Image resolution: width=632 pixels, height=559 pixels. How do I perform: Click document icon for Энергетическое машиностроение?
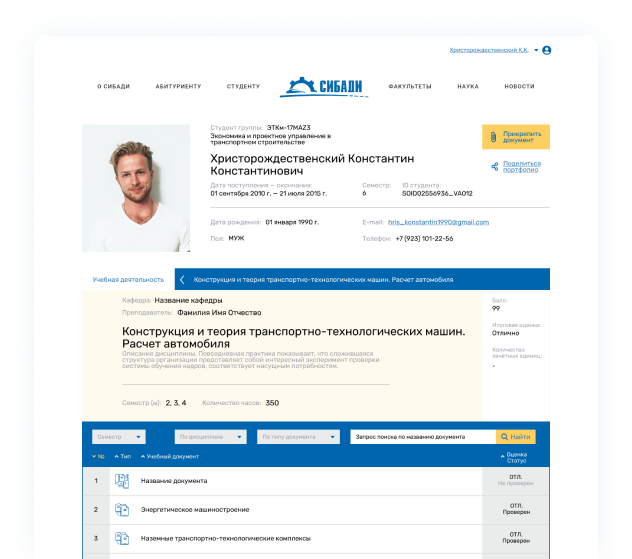(x=122, y=510)
